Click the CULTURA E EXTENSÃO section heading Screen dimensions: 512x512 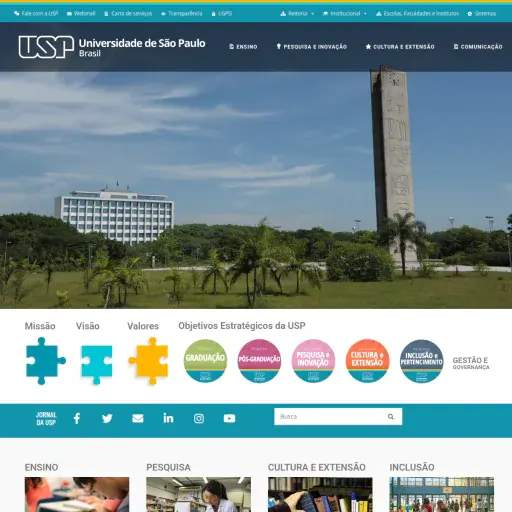point(317,467)
